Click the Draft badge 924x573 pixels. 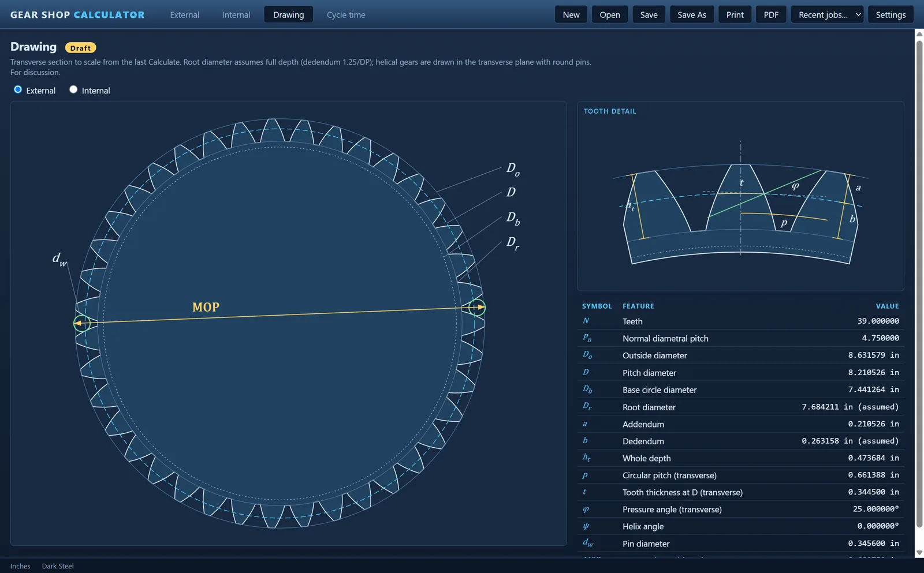click(x=80, y=48)
